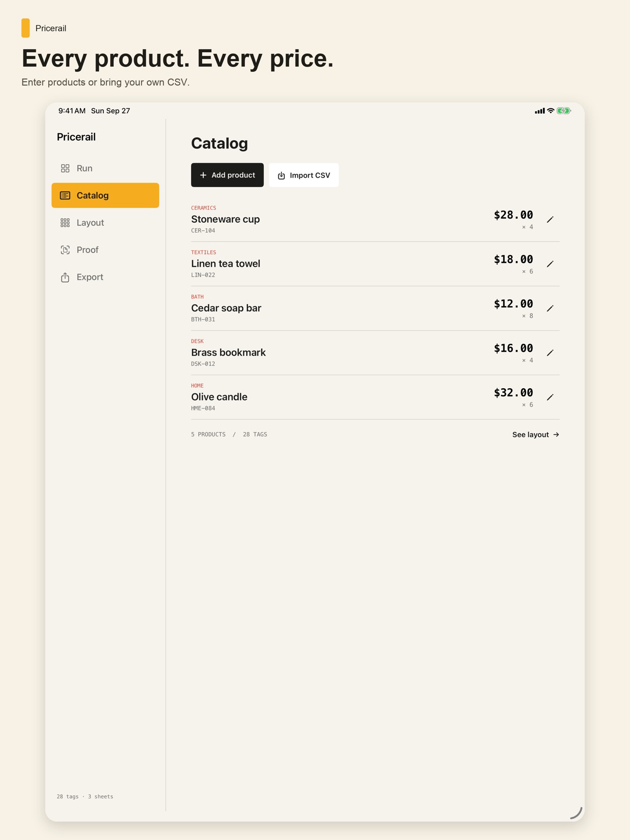Click the HOME category label

pos(197,386)
